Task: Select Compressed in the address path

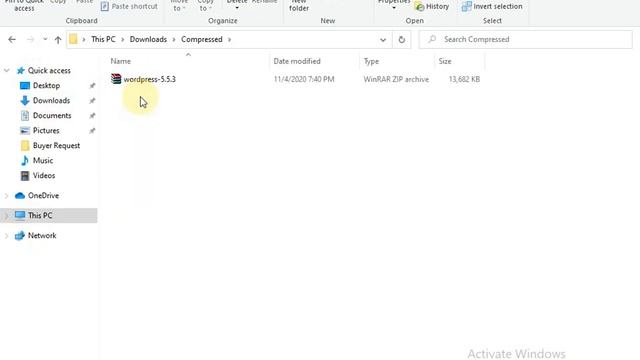Action: pyautogui.click(x=202, y=39)
